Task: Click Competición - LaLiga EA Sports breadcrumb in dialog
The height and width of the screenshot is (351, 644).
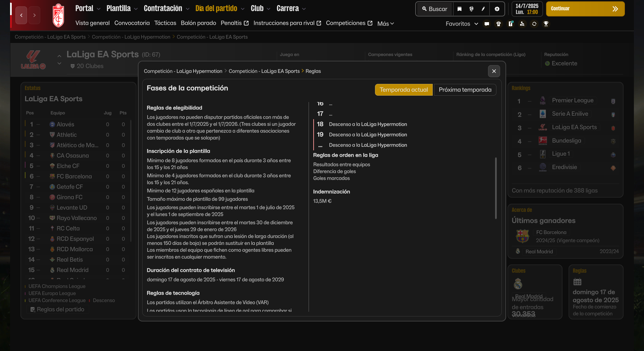Action: point(264,71)
